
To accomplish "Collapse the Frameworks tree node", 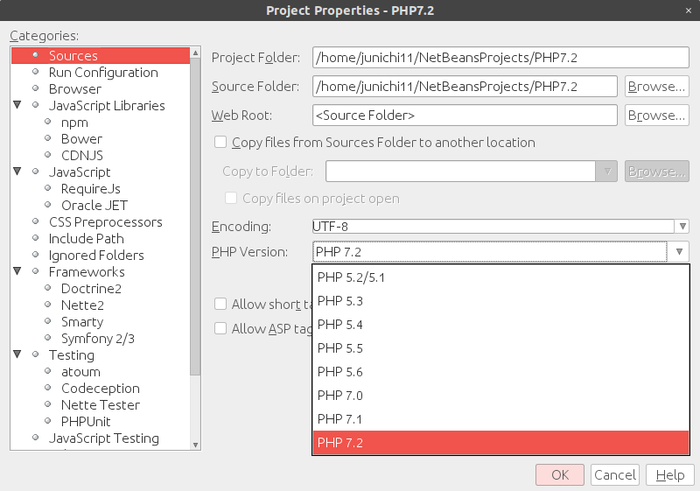I will pos(19,272).
